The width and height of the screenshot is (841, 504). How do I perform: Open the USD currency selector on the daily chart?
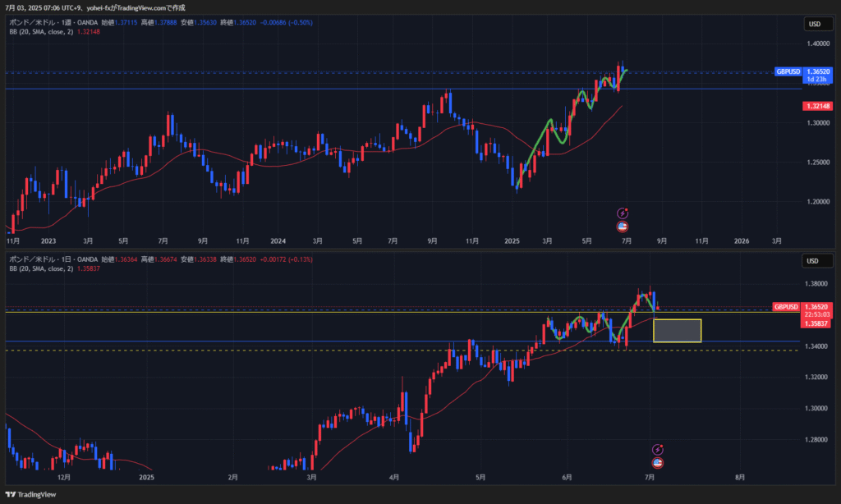click(x=817, y=261)
